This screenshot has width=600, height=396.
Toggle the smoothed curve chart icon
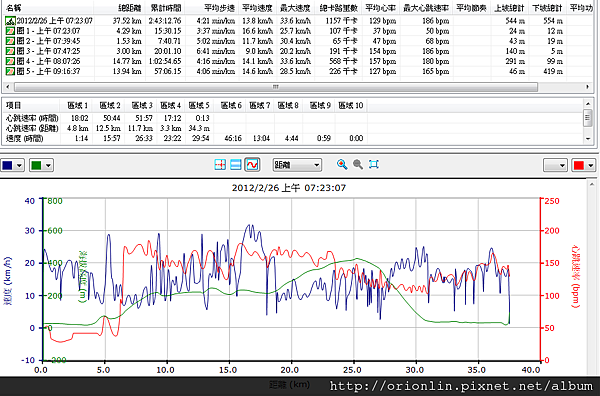click(252, 165)
